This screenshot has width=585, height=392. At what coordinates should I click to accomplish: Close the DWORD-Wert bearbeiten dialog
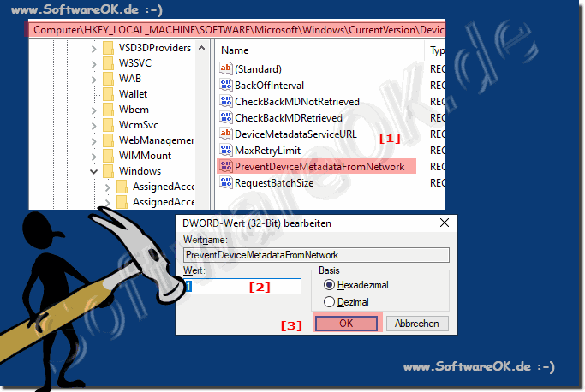pyautogui.click(x=445, y=223)
